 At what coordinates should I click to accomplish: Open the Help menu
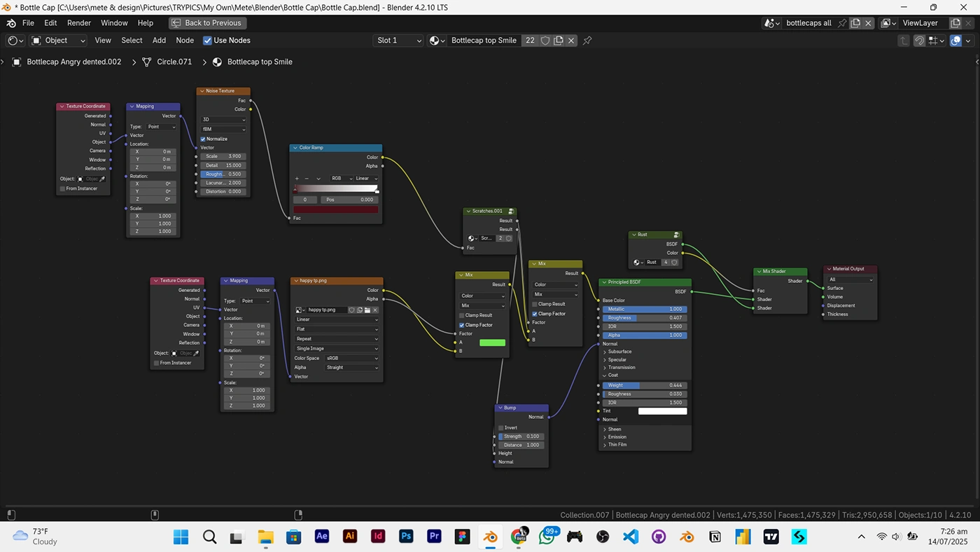[x=146, y=23]
